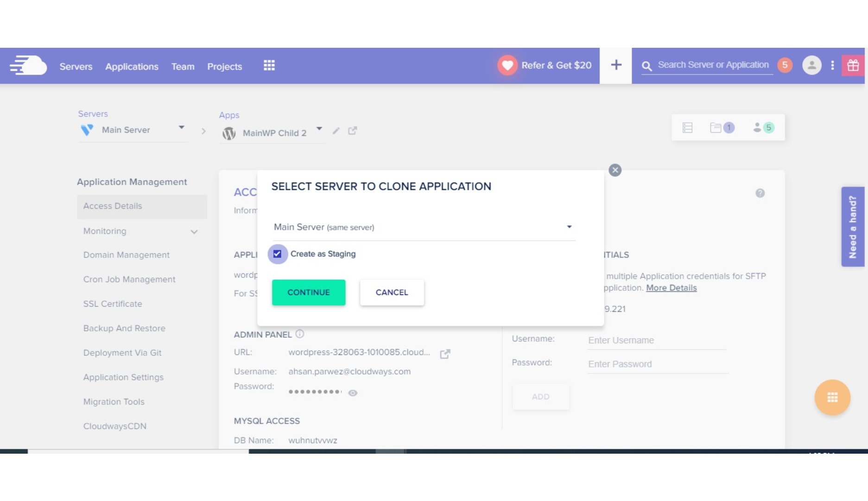Screen dimensions: 868x501
Task: Click the Apps breadcrumb label
Action: (229, 115)
